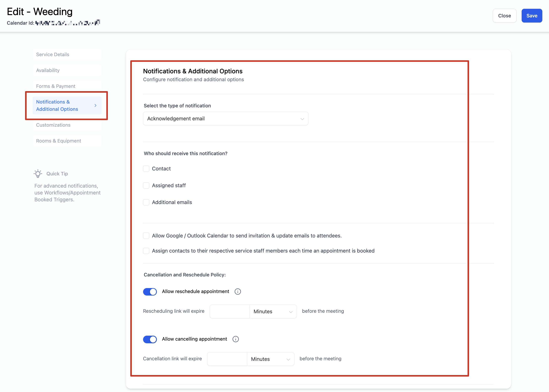Open the Acknowledgement email notification type dropdown
Screen dimensions: 549x392
coord(226,118)
